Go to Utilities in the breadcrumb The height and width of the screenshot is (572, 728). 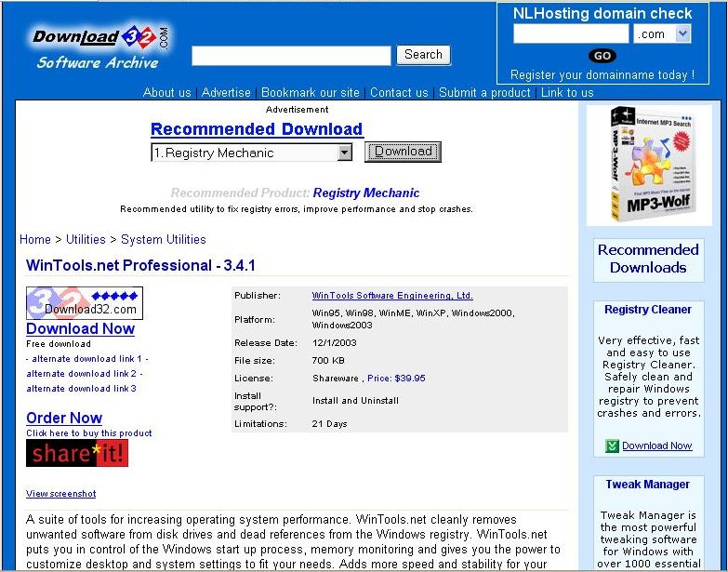click(86, 240)
